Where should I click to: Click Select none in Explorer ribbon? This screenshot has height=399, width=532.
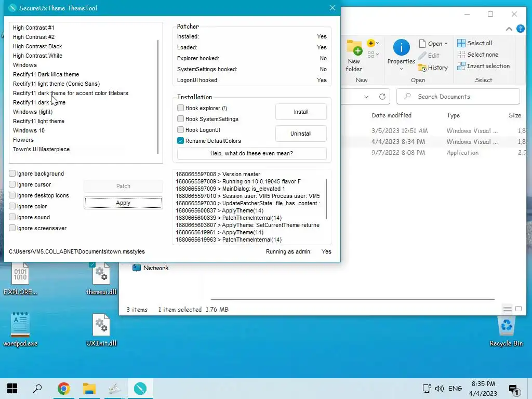click(x=478, y=55)
